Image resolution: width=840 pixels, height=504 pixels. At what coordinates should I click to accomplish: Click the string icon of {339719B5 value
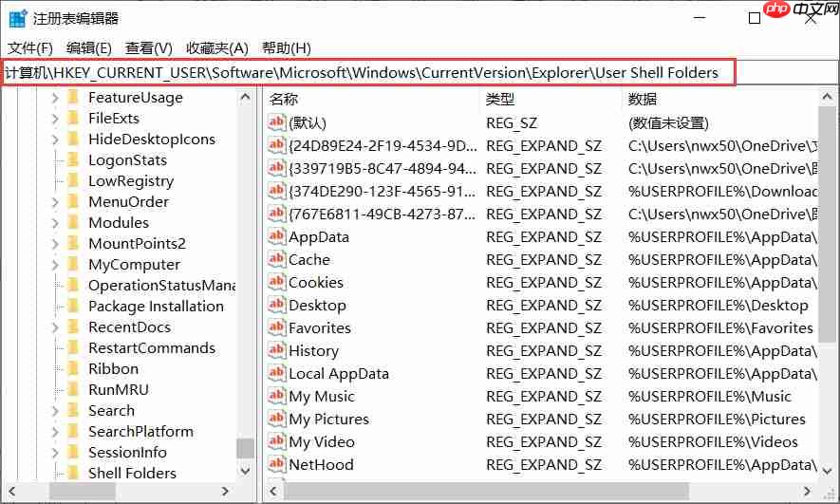[x=276, y=168]
